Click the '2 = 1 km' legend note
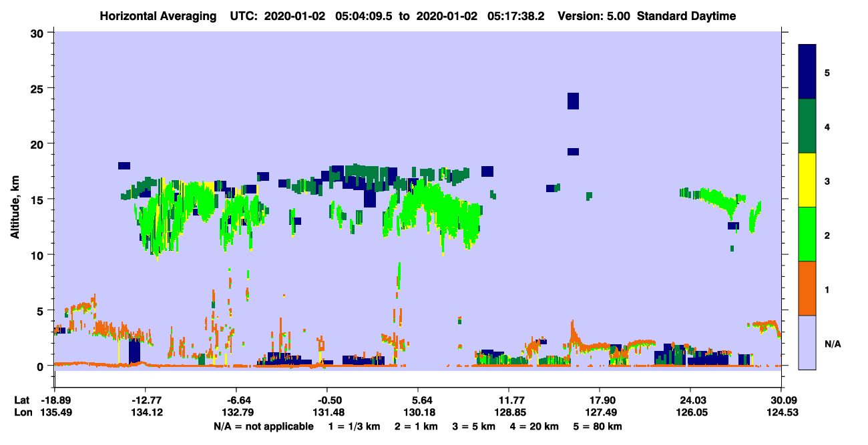This screenshot has width=868, height=445. 416,426
